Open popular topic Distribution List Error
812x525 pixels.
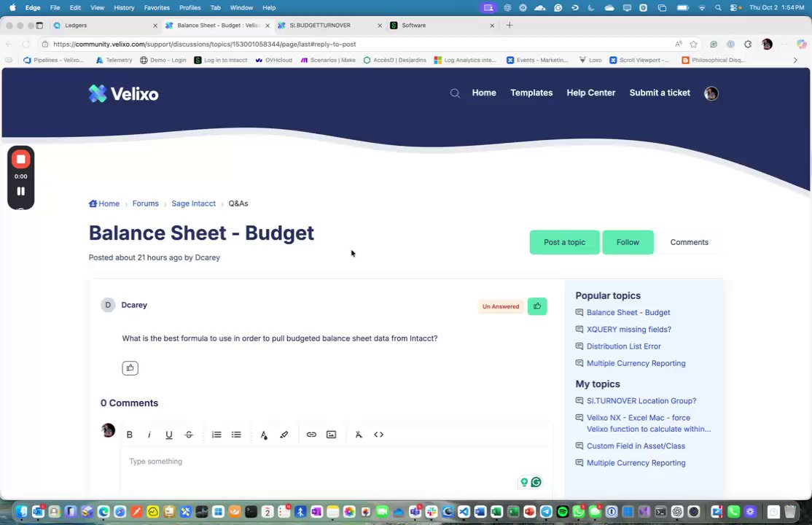click(623, 346)
